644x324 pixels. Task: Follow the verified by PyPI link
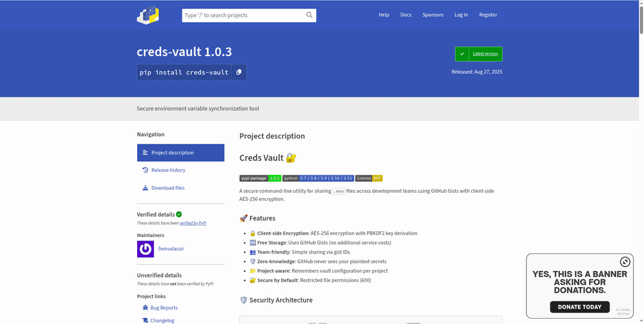(x=193, y=223)
